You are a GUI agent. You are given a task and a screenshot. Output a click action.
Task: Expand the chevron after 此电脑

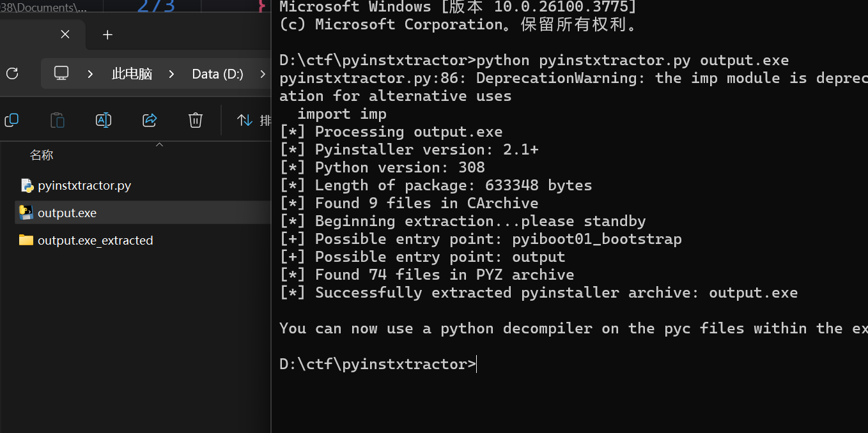(x=171, y=74)
